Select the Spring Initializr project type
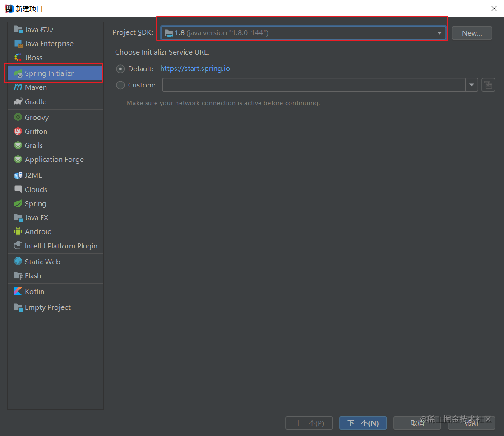 point(55,73)
